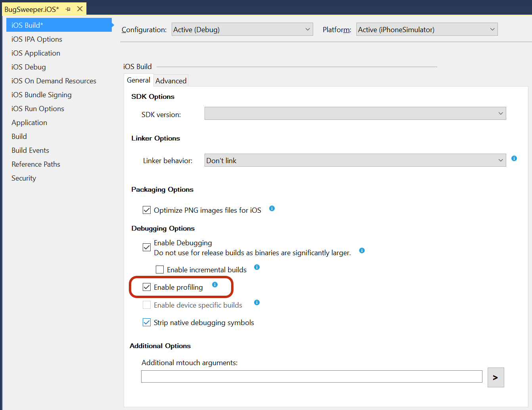Open the Security settings page
Viewport: 532px width, 410px height.
pos(23,178)
